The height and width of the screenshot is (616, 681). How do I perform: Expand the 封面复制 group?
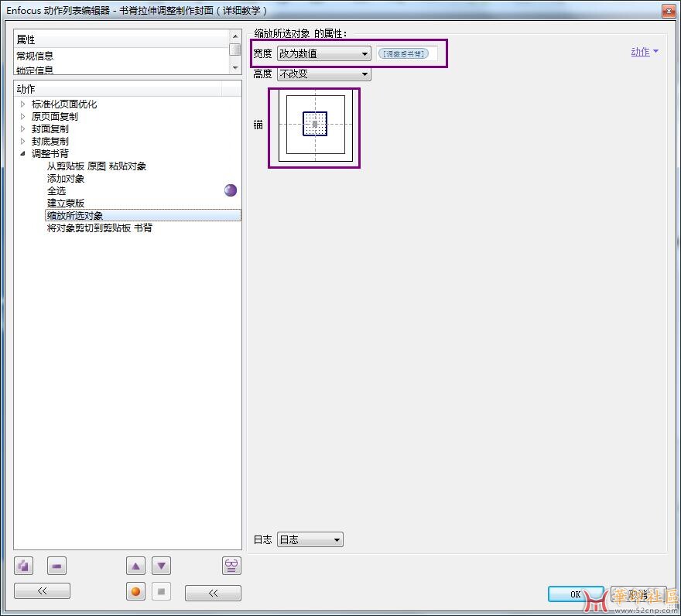point(23,129)
